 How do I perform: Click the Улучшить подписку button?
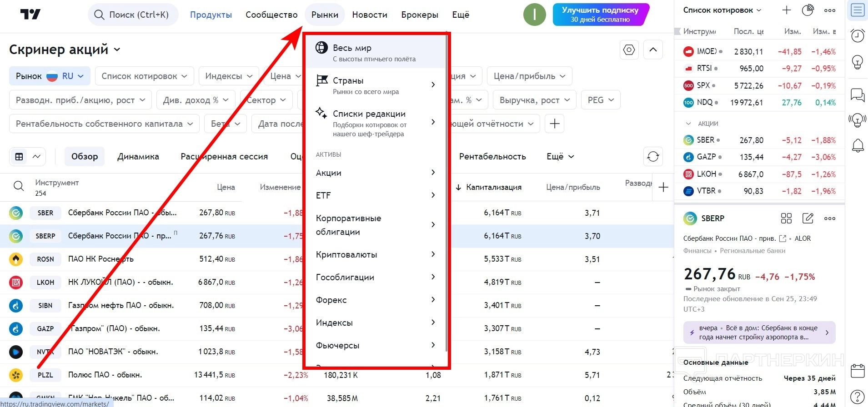tap(600, 15)
